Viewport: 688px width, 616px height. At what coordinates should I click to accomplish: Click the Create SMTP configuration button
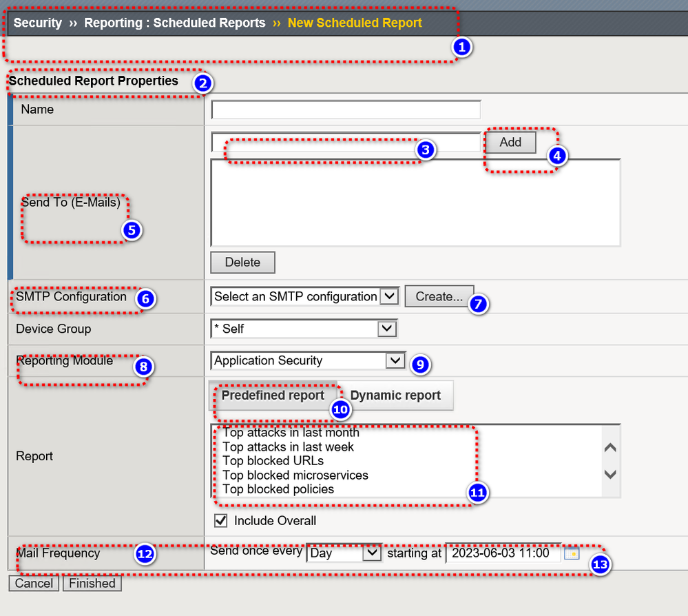point(439,296)
